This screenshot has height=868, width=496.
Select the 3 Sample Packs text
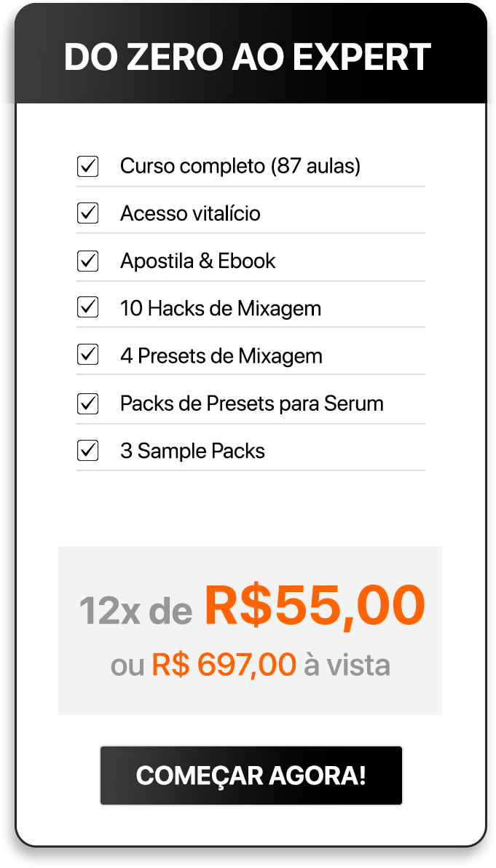coord(192,451)
